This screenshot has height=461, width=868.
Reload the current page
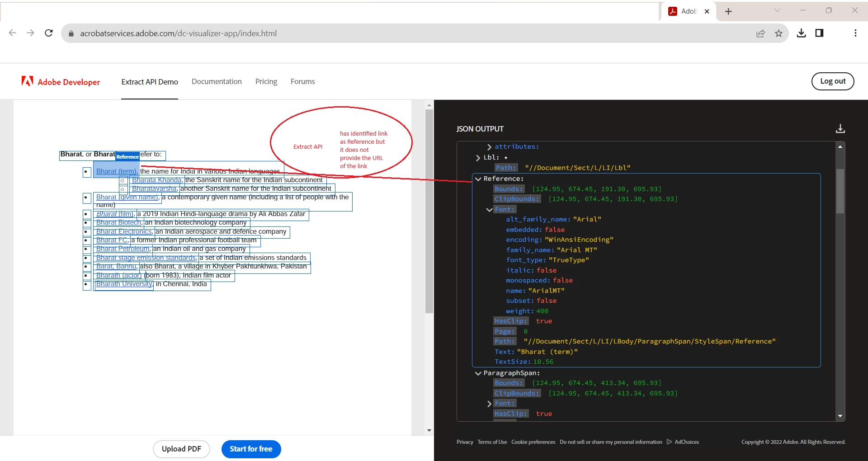point(49,33)
